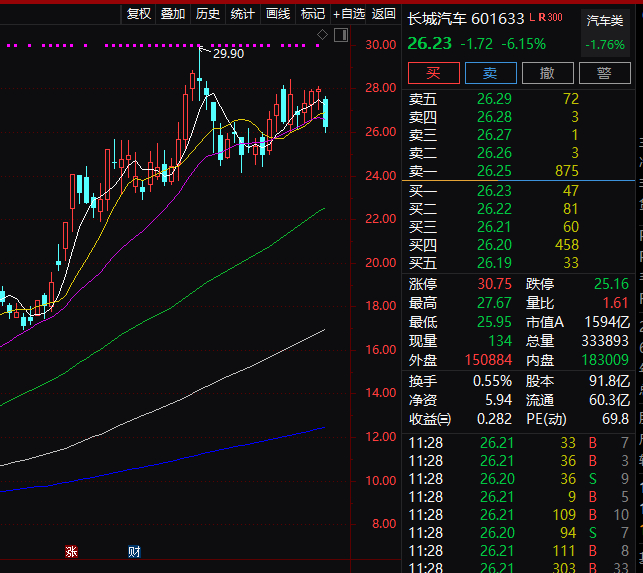Click the 卖二 price 26.26

tap(494, 153)
